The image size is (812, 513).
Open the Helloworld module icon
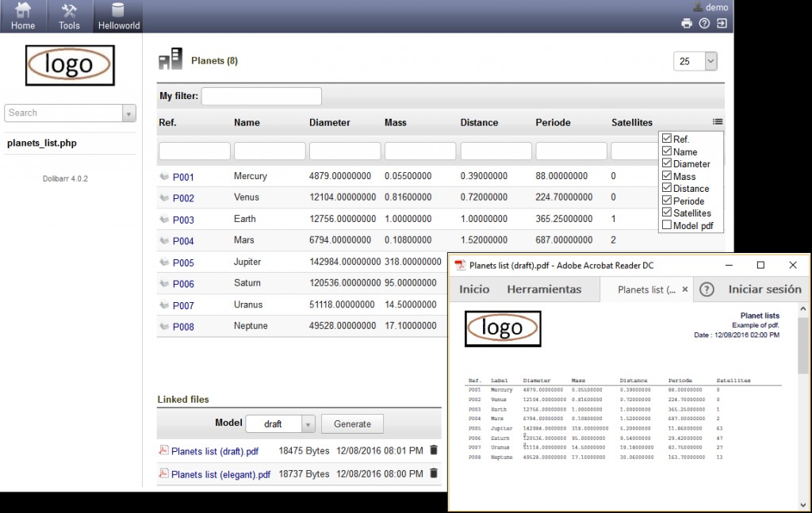point(118,11)
